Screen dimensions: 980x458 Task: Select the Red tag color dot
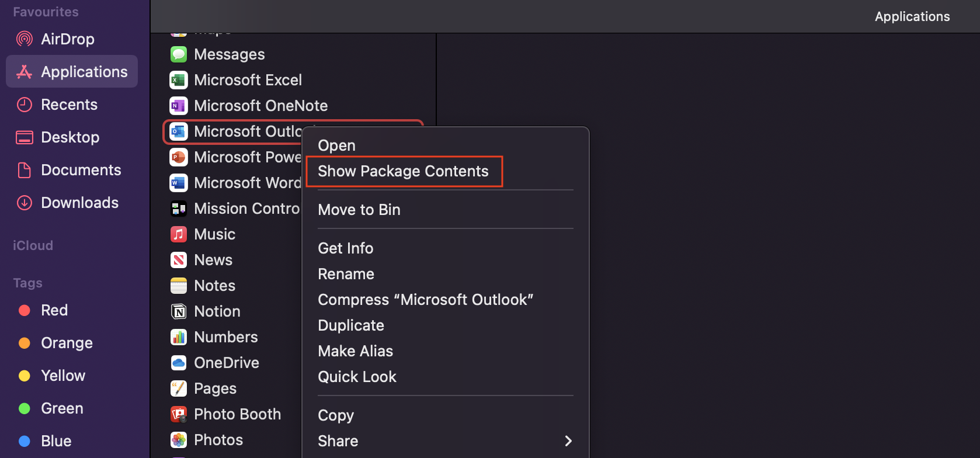[25, 310]
